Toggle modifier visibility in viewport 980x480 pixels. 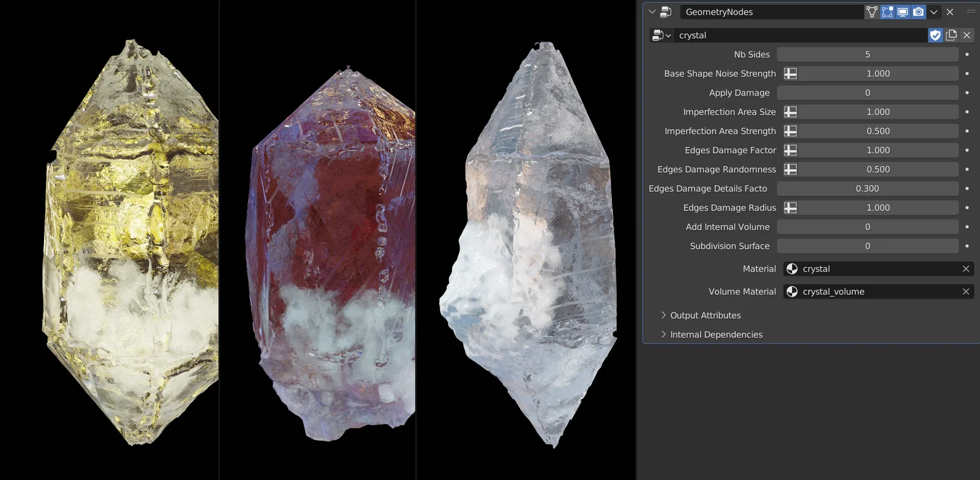tap(903, 12)
